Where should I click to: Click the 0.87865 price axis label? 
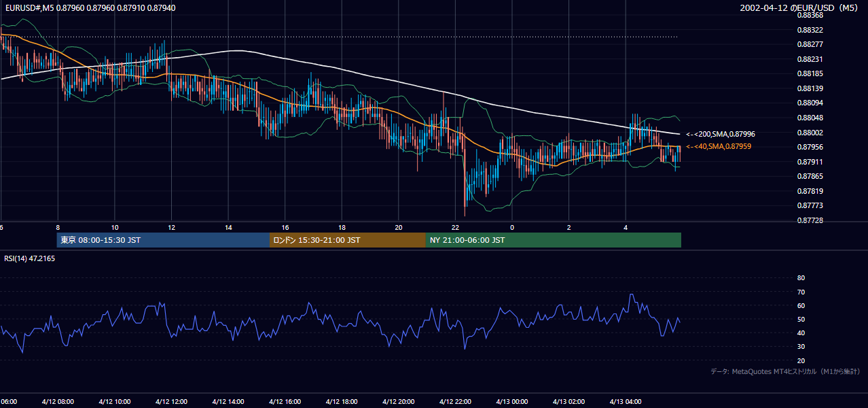click(x=810, y=176)
